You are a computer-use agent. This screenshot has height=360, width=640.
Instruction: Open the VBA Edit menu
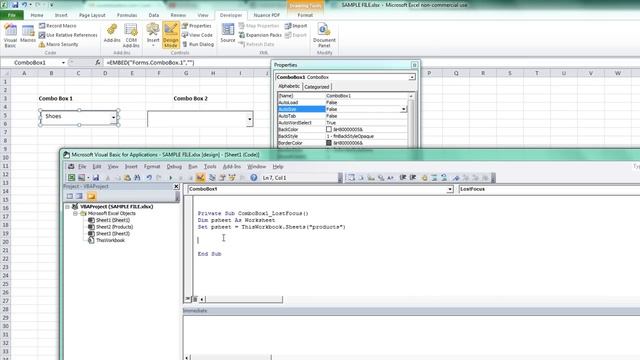97,167
